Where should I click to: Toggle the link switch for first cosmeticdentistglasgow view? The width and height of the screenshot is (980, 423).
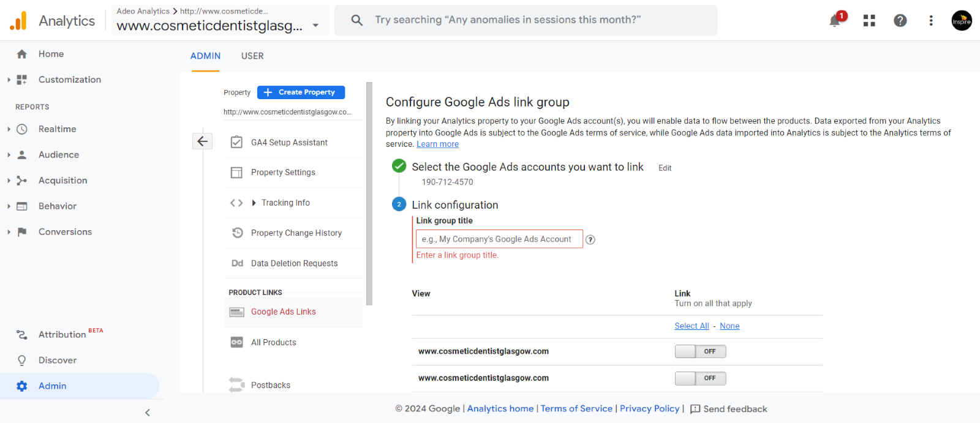click(x=700, y=351)
